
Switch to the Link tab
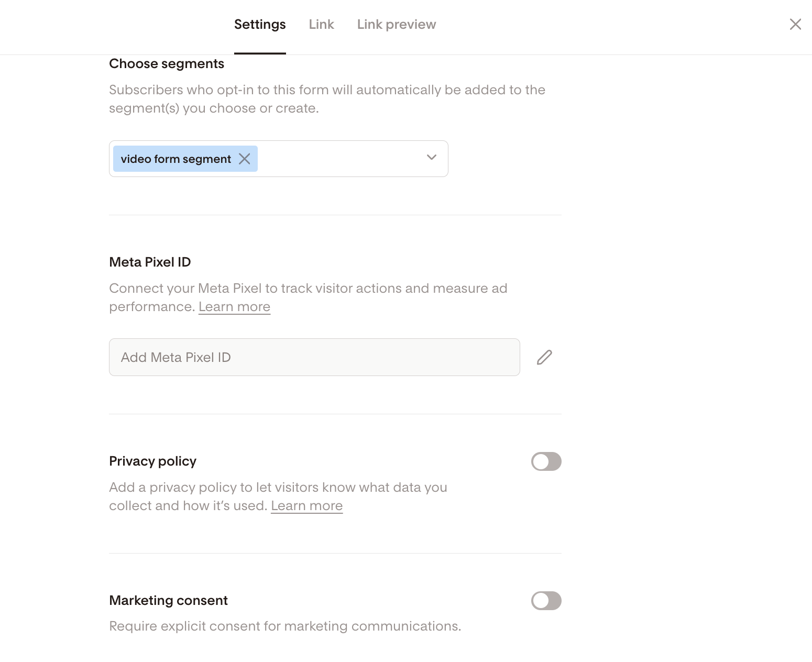321,25
